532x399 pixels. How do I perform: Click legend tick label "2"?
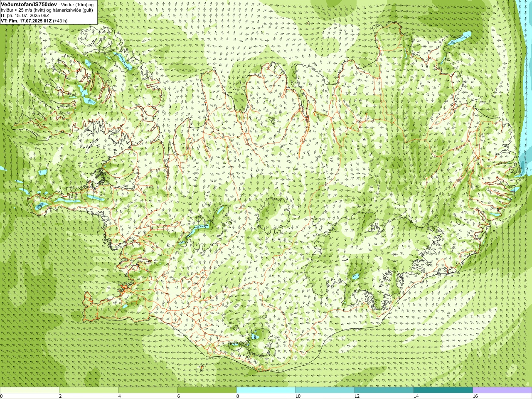[x=60, y=396]
